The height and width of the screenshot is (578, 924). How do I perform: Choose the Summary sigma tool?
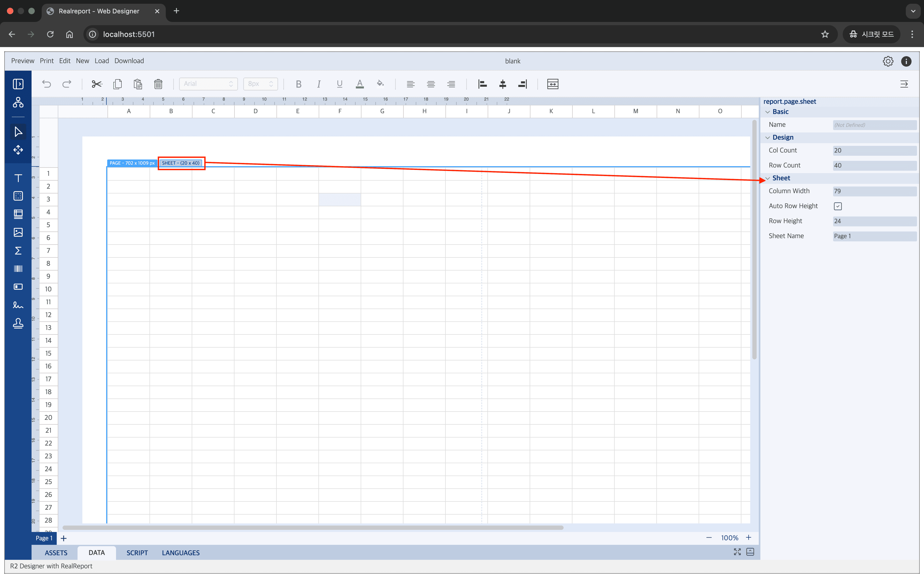[18, 251]
